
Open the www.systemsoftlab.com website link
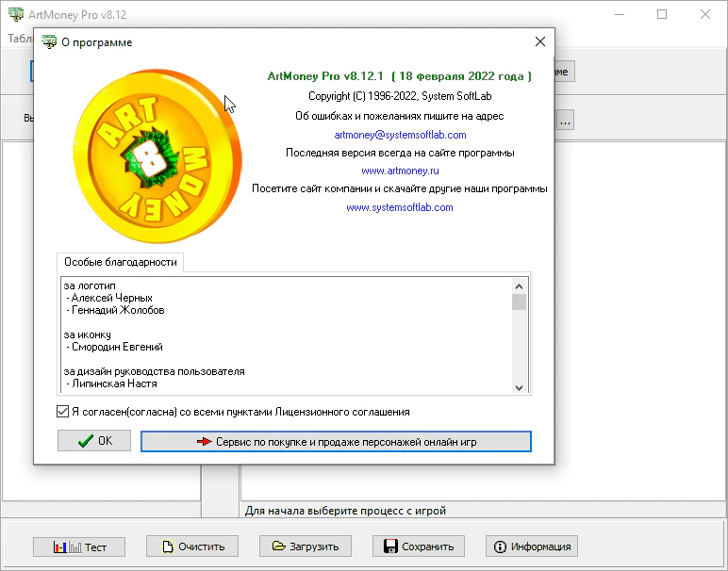(x=400, y=207)
